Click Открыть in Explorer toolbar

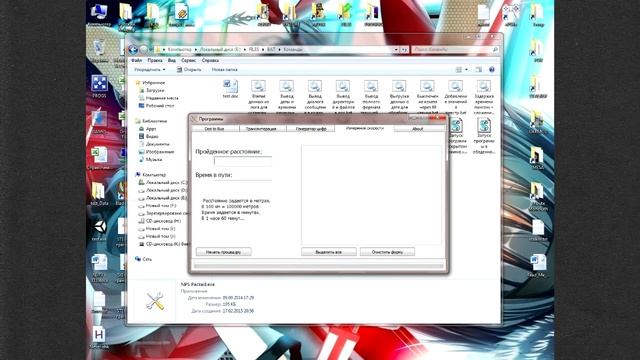pos(189,70)
